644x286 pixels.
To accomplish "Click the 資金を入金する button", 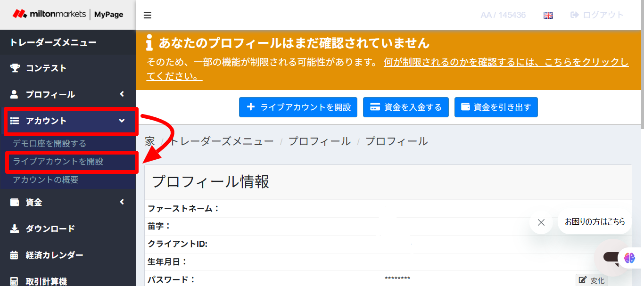I will 405,107.
